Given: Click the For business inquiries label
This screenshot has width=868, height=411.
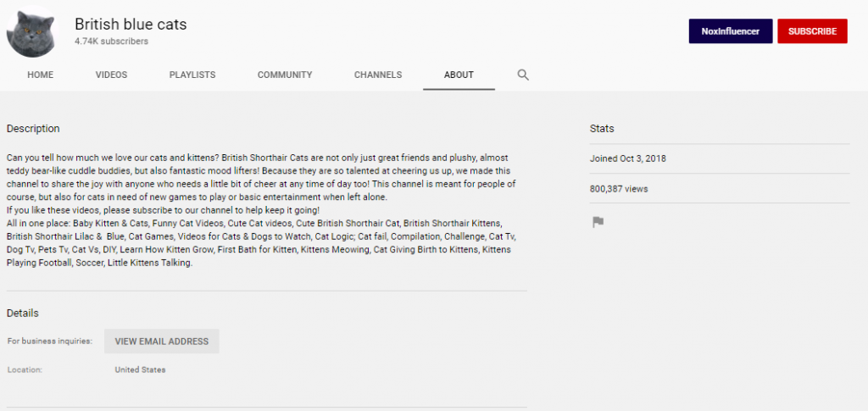Looking at the screenshot, I should pyautogui.click(x=50, y=342).
